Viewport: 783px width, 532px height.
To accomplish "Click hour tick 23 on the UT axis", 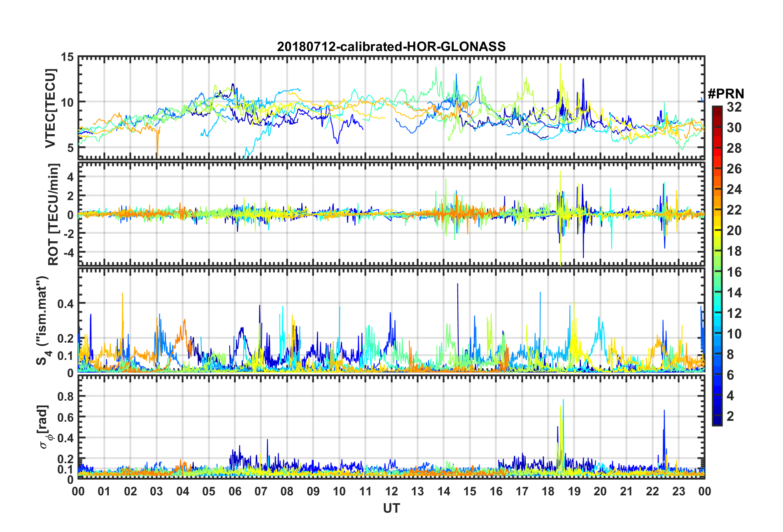I will click(678, 491).
